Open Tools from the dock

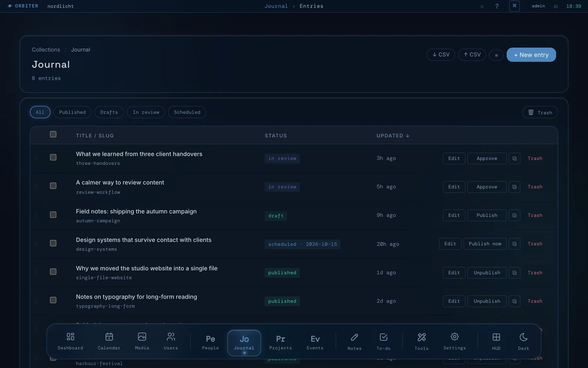(422, 342)
